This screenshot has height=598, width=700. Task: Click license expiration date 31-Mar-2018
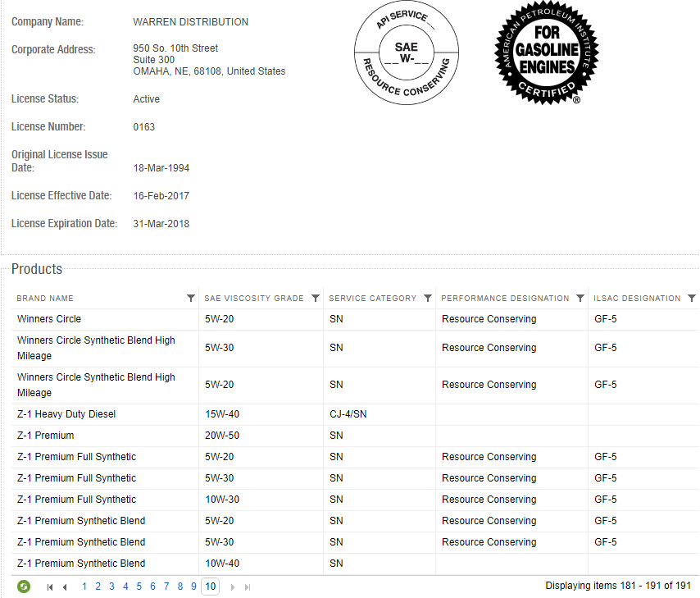(161, 223)
